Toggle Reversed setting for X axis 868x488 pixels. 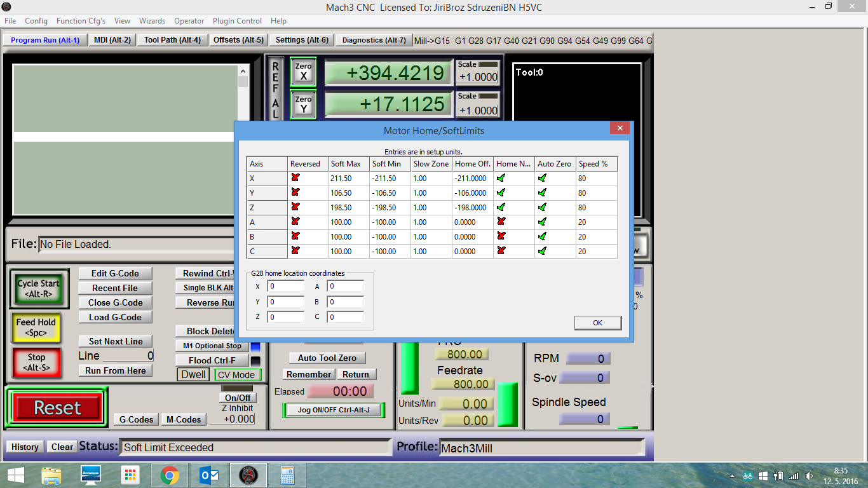295,179
